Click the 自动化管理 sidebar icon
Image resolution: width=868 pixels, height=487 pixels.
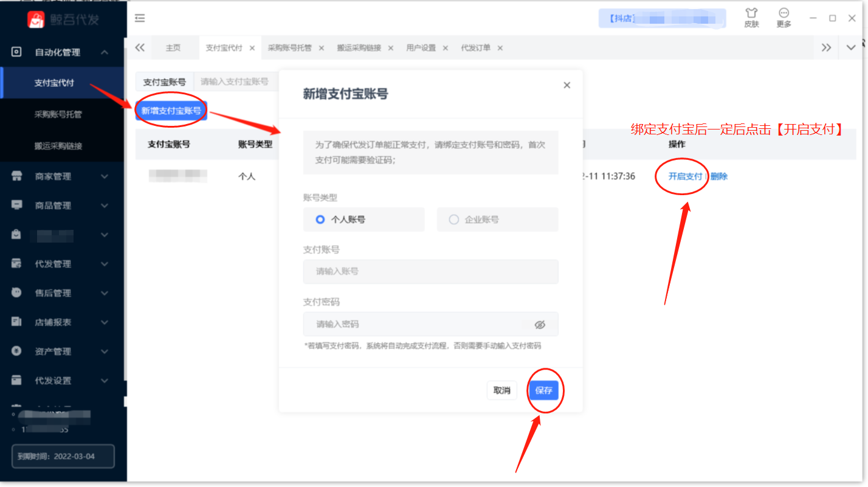[x=17, y=52]
